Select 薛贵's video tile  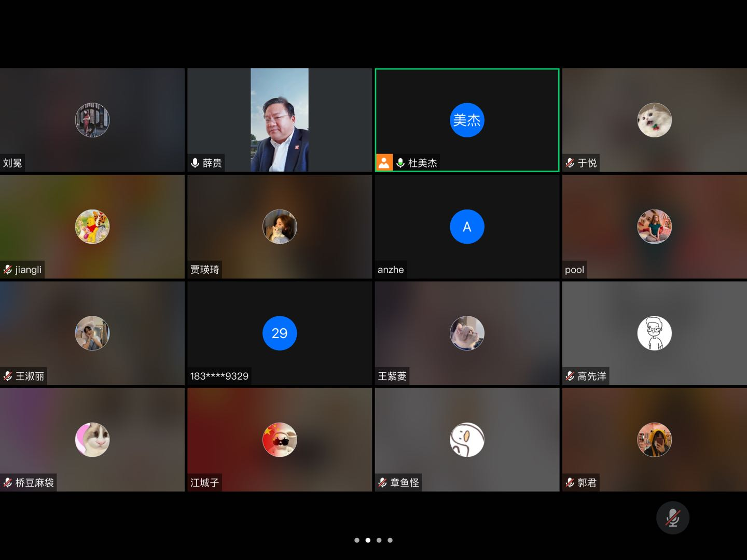(279, 120)
